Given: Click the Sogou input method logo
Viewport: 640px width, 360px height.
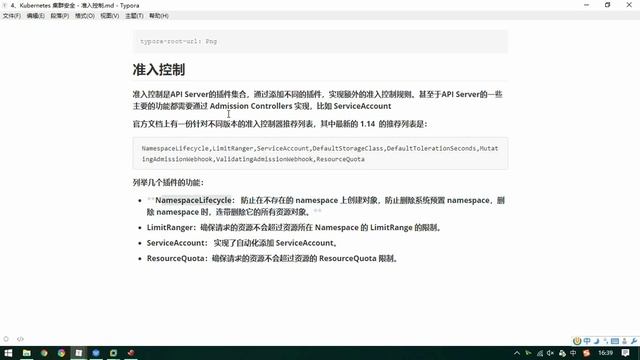Looking at the screenshot, I should click(577, 341).
